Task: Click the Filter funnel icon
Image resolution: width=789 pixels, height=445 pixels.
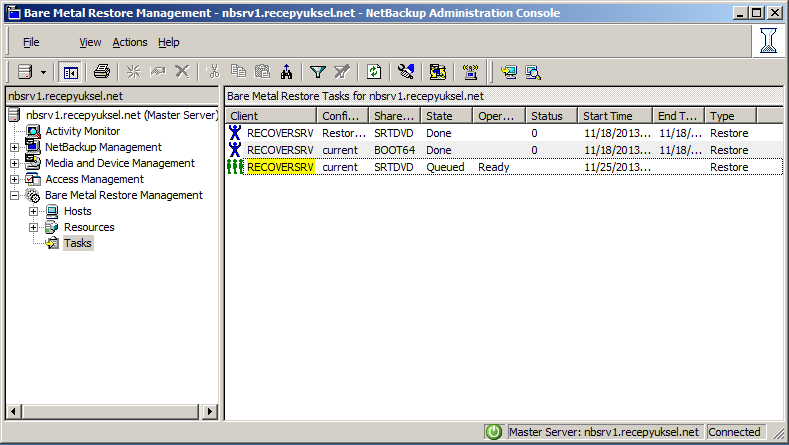Action: click(x=318, y=72)
